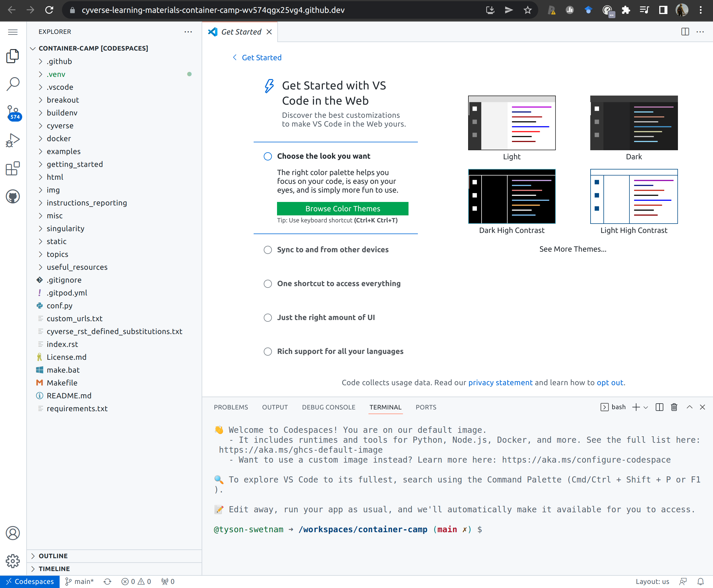The image size is (713, 588).
Task: Open the hamburger application menu
Action: pos(13,32)
